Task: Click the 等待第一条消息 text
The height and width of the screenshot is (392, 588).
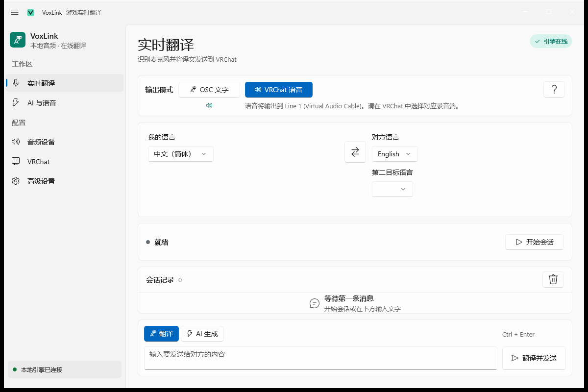Action: 349,298
